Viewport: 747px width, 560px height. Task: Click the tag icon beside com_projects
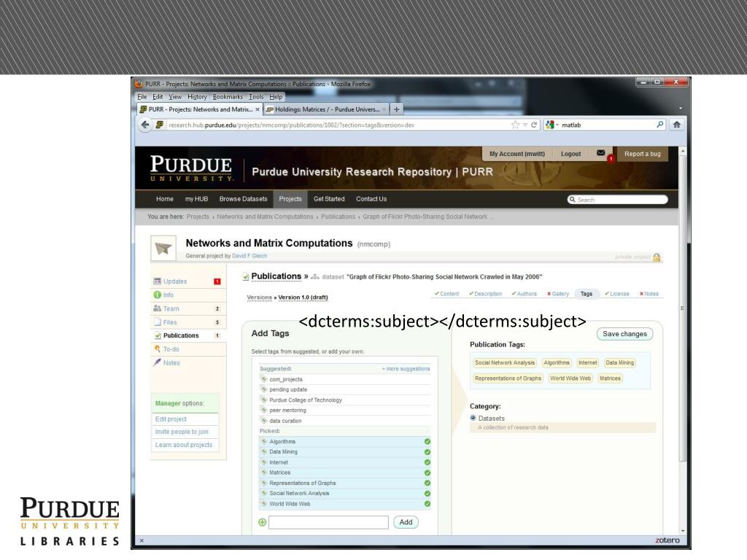(263, 379)
